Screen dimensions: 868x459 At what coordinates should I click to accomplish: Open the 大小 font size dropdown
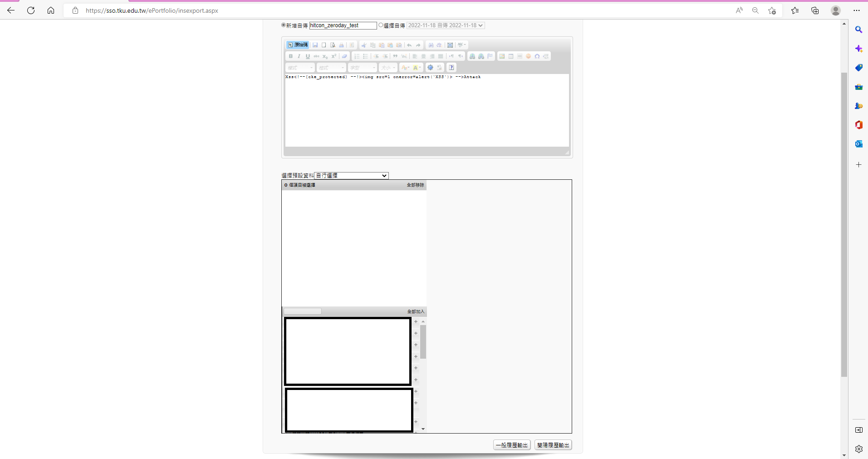[388, 68]
